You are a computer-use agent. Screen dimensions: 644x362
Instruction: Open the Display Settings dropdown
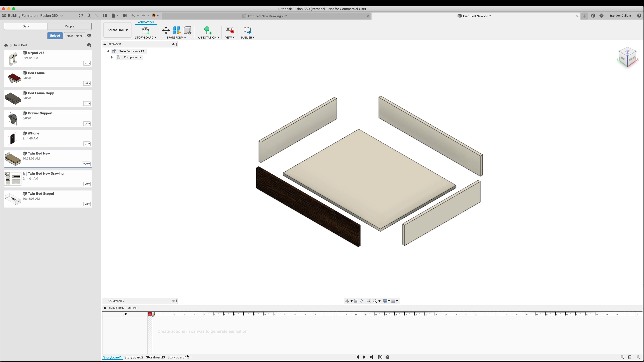387,301
